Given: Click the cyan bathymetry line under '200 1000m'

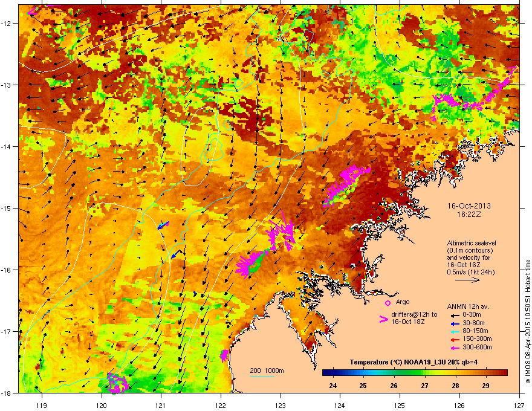Looking at the screenshot, I should [262, 376].
